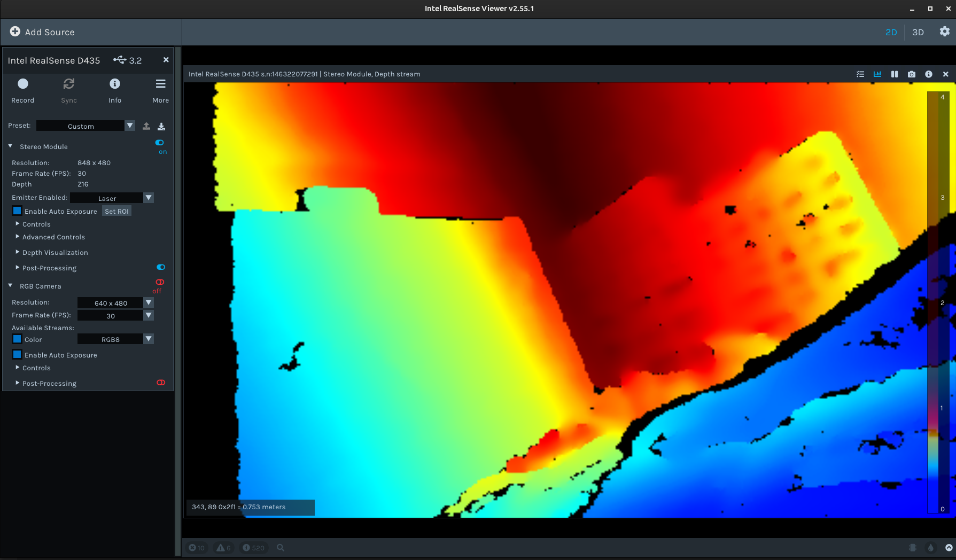Open the RGB8 color format dropdown
The height and width of the screenshot is (560, 956).
point(115,339)
